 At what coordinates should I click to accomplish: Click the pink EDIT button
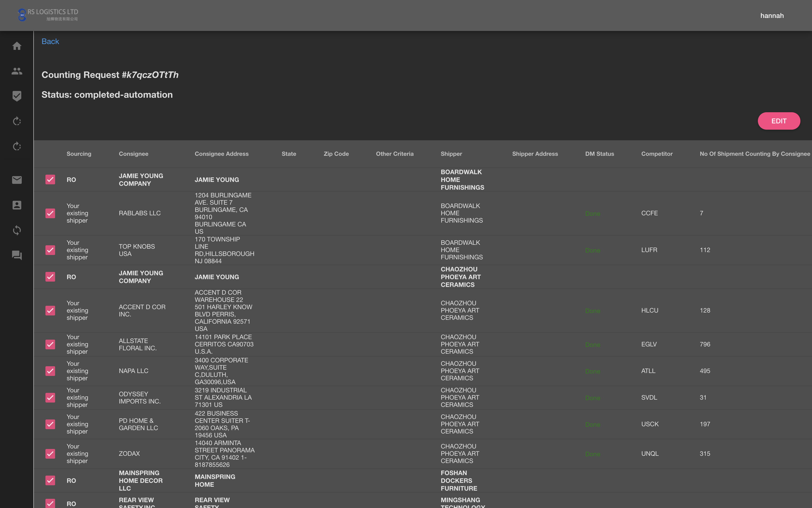tap(779, 121)
